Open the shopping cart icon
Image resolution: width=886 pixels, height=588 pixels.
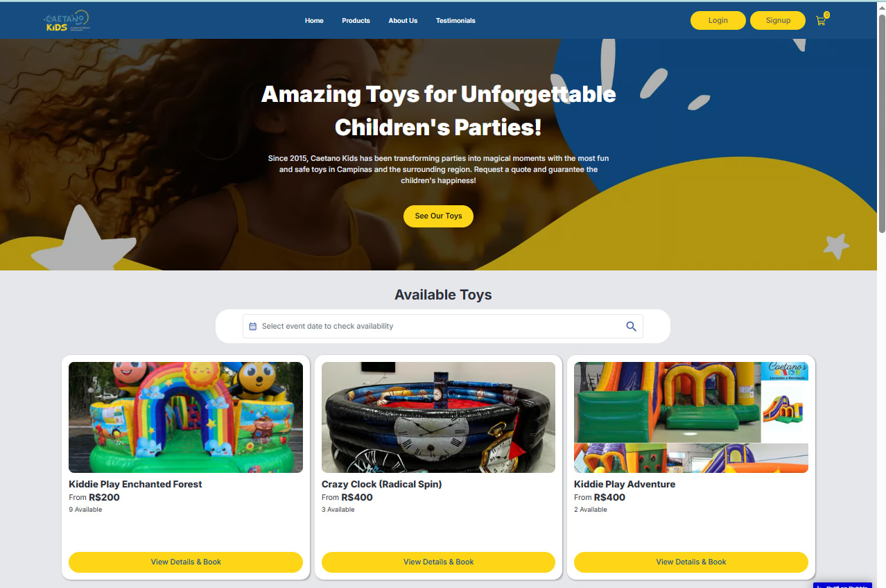pyautogui.click(x=821, y=21)
